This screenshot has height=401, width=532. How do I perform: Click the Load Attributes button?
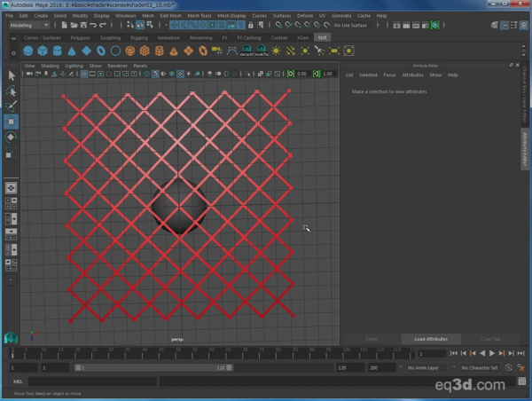point(431,339)
